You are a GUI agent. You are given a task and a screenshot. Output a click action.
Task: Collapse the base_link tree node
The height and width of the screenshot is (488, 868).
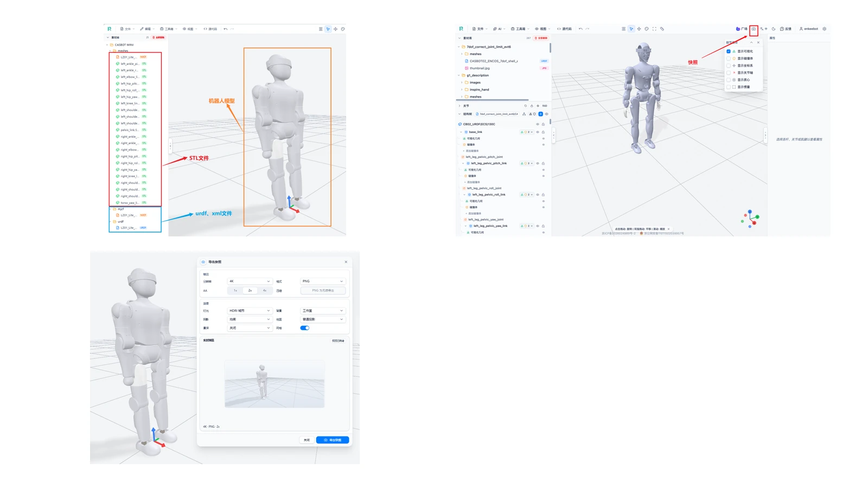pos(461,132)
